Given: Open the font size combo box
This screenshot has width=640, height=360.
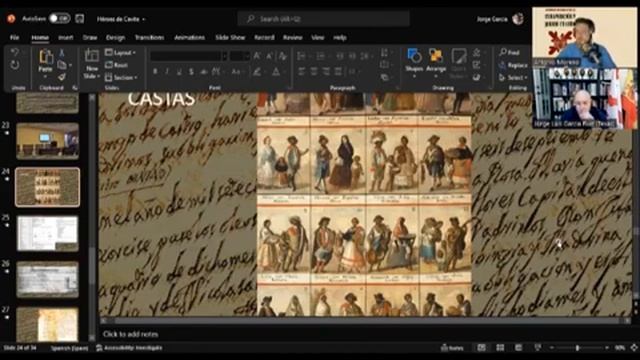Looking at the screenshot, I should 240,56.
